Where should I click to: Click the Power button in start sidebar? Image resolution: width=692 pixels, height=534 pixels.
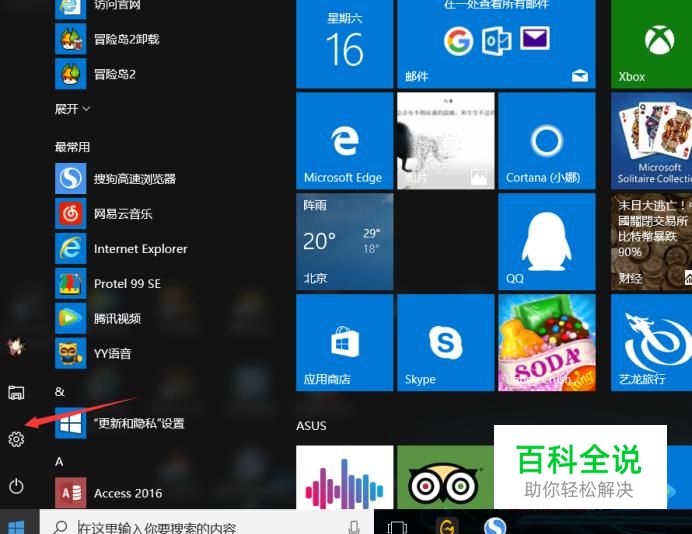click(16, 486)
